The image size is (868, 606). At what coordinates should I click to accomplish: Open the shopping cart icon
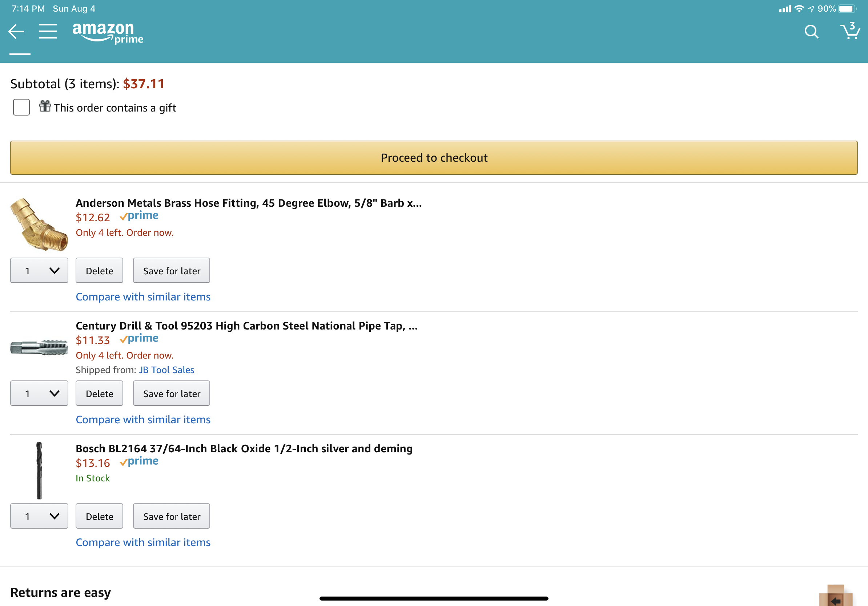point(849,31)
